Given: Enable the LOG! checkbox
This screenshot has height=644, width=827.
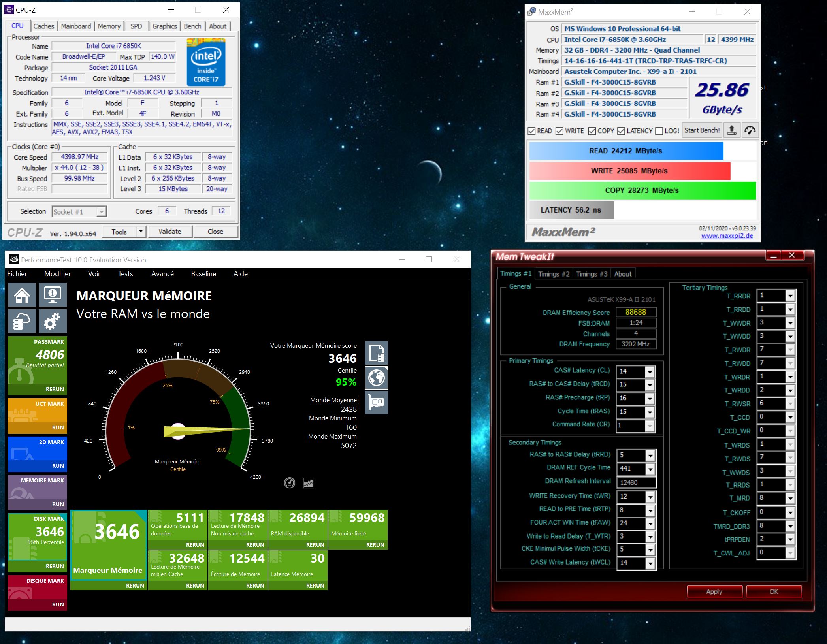Looking at the screenshot, I should click(x=659, y=131).
